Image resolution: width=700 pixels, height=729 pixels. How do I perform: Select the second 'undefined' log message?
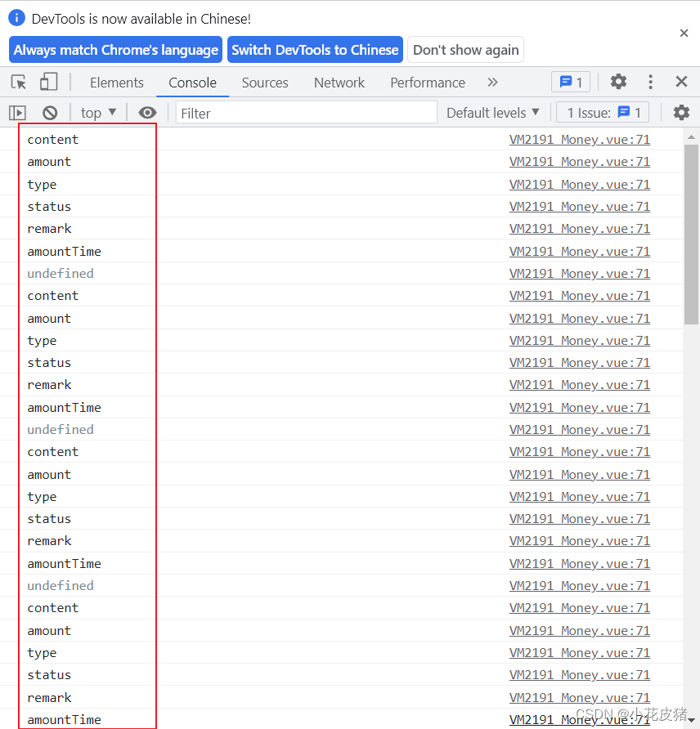(x=61, y=430)
